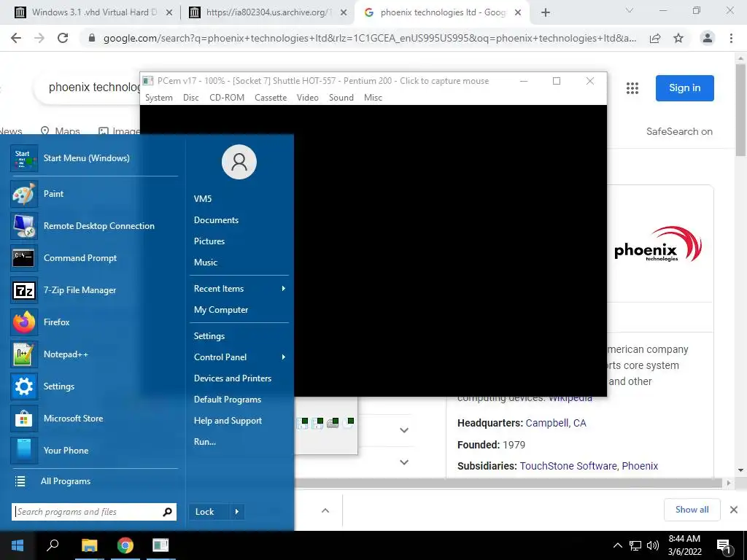The width and height of the screenshot is (747, 560).
Task: Open the PCem System menu
Action: [x=158, y=98]
